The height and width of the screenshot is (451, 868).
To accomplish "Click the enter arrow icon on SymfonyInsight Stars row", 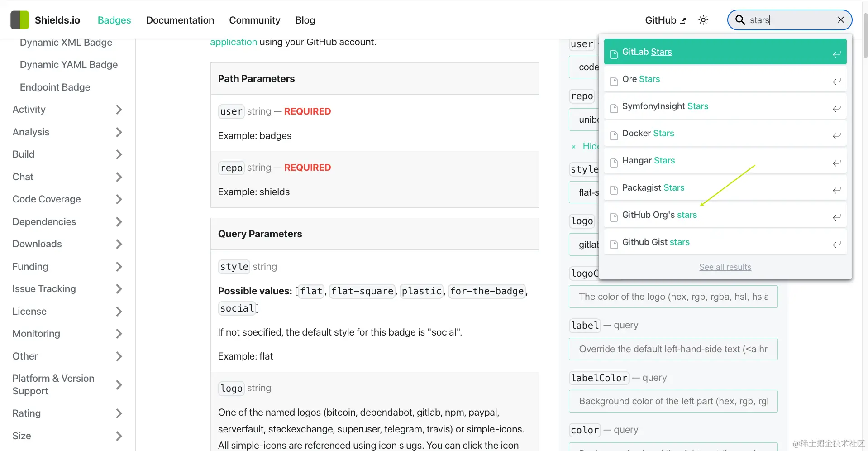I will 837,109.
